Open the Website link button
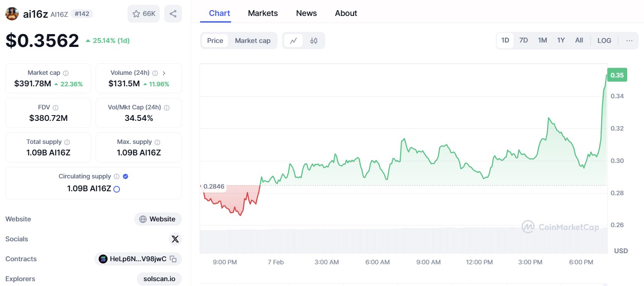 point(158,219)
